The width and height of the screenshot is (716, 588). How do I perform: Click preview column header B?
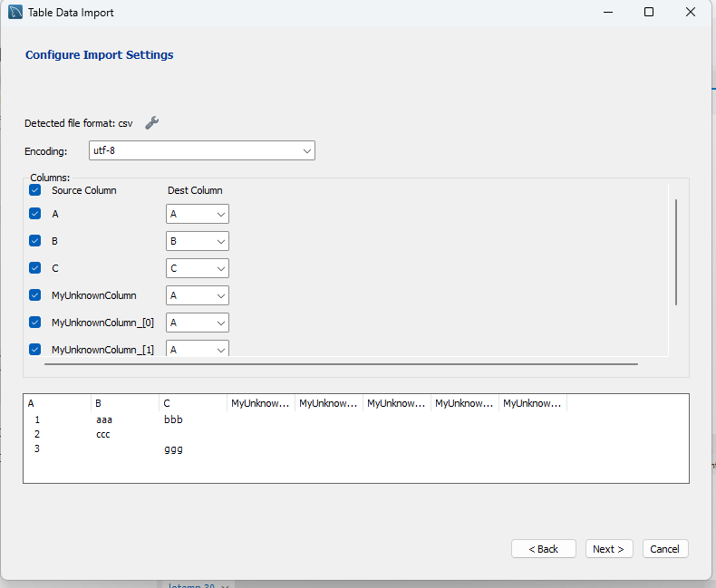(125, 403)
